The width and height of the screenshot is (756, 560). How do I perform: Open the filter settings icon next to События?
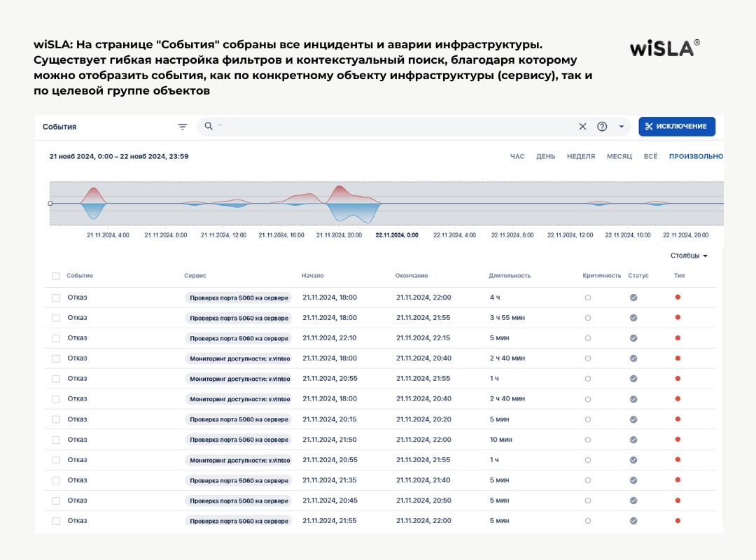[x=182, y=127]
